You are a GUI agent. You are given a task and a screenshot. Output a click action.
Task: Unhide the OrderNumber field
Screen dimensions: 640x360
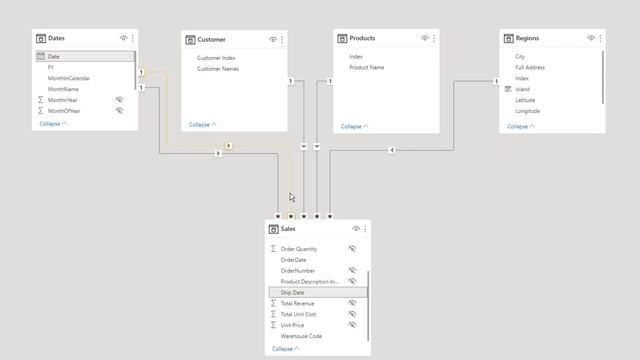tap(352, 270)
